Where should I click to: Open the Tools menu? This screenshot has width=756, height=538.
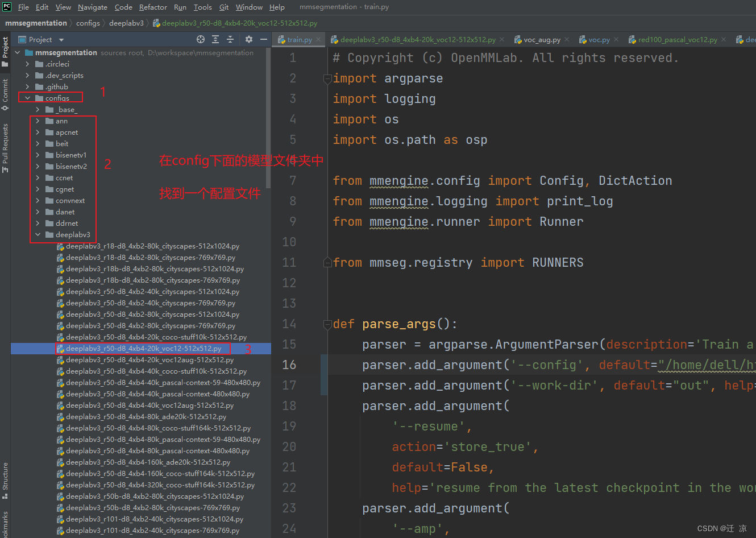pyautogui.click(x=202, y=7)
